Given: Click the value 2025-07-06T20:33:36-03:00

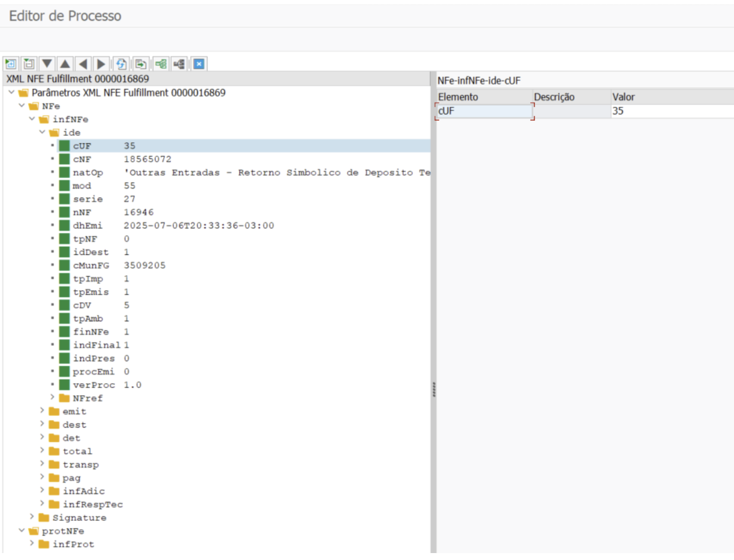Looking at the screenshot, I should click(x=199, y=225).
